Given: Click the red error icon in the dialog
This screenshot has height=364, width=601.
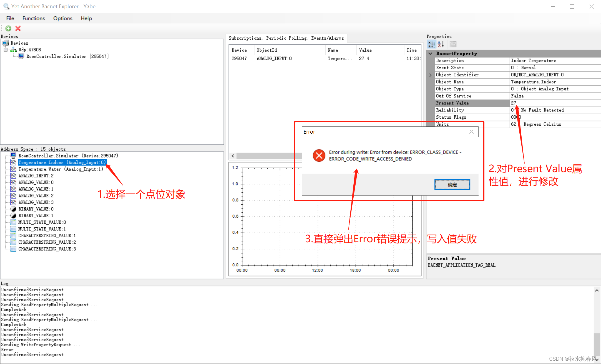Looking at the screenshot, I should [319, 156].
